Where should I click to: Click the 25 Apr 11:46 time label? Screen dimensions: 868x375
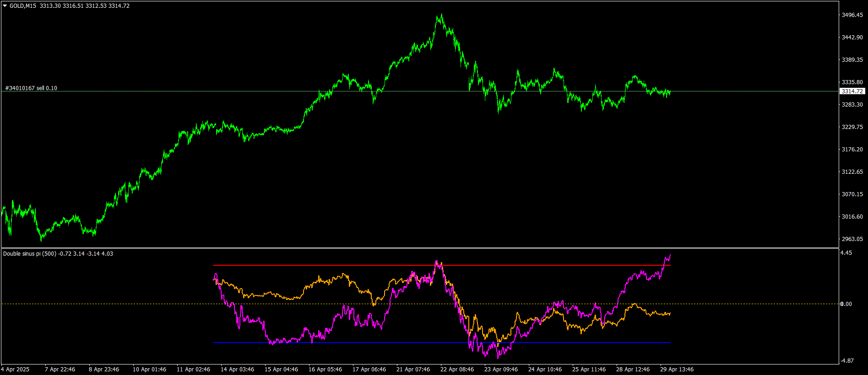click(x=589, y=370)
